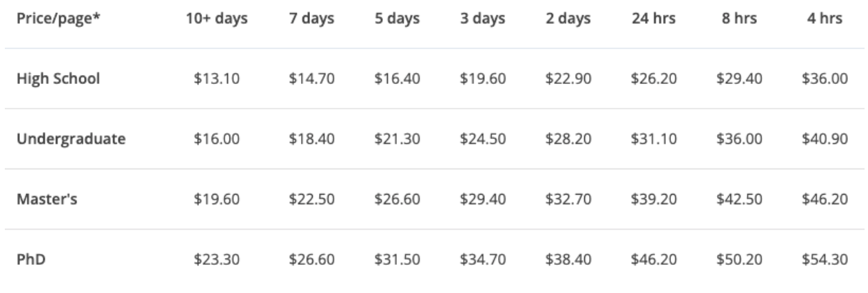Click the 24 hrs column header
This screenshot has width=868, height=293.
pyautogui.click(x=654, y=19)
